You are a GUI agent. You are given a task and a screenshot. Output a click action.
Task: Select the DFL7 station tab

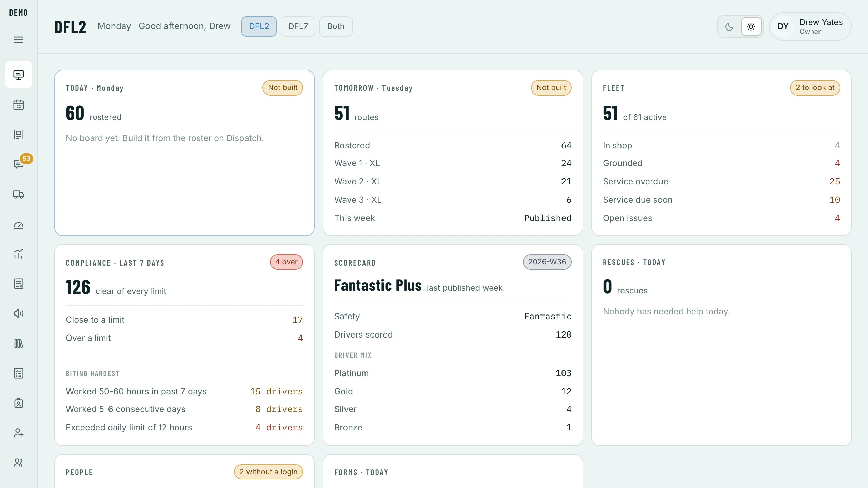coord(298,26)
